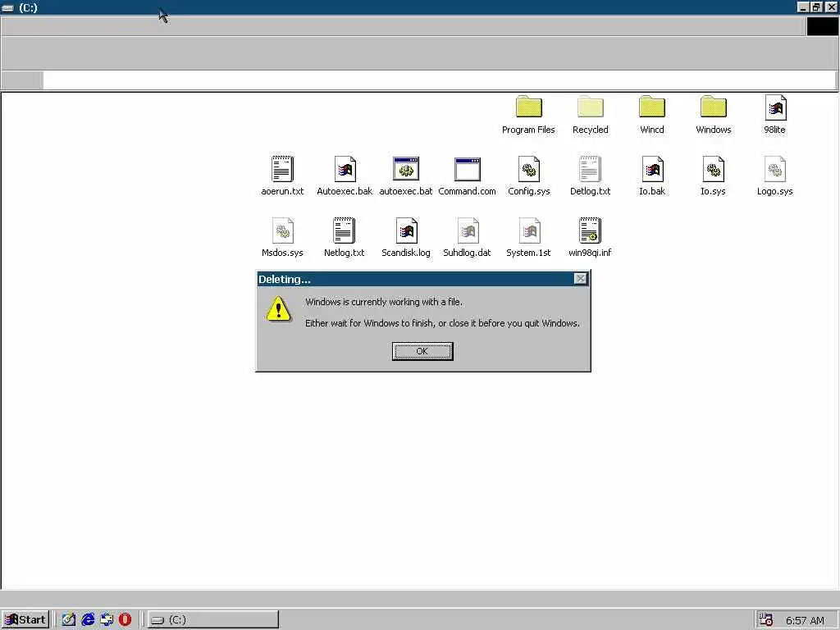Close the Deleting dialog with its X
The width and height of the screenshot is (840, 630).
pyautogui.click(x=581, y=279)
